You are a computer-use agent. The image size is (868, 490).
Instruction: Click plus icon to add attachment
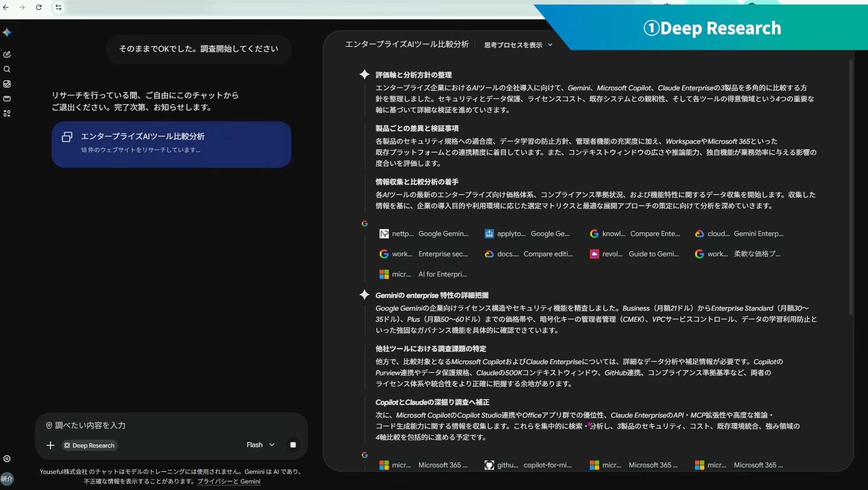pos(50,445)
